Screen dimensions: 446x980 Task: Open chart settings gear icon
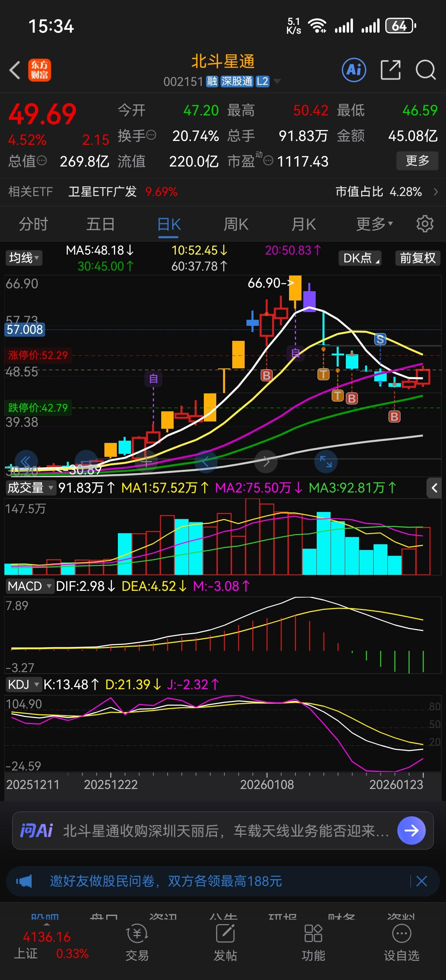coord(425,224)
